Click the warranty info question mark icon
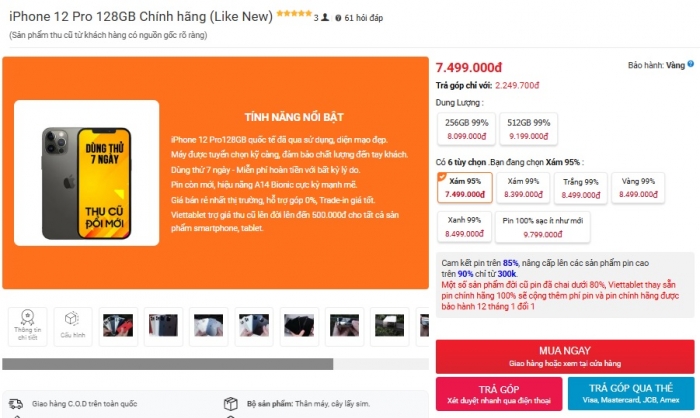 [x=691, y=64]
